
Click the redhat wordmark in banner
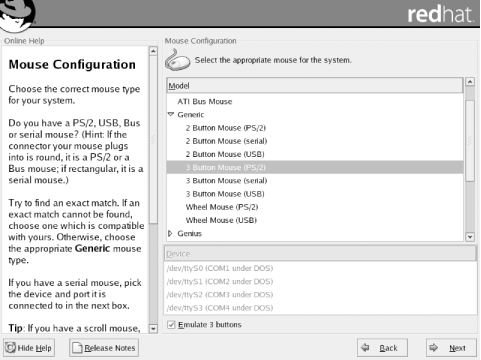point(440,14)
